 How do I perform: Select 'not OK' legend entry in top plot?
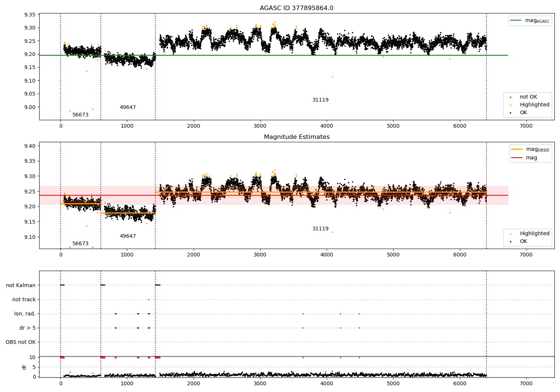tap(528, 97)
